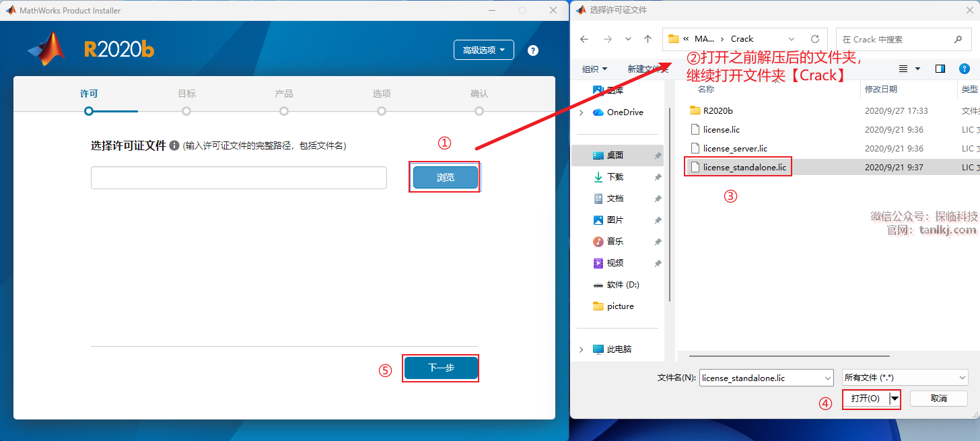
Task: Select license_server.lic file
Action: [x=735, y=148]
